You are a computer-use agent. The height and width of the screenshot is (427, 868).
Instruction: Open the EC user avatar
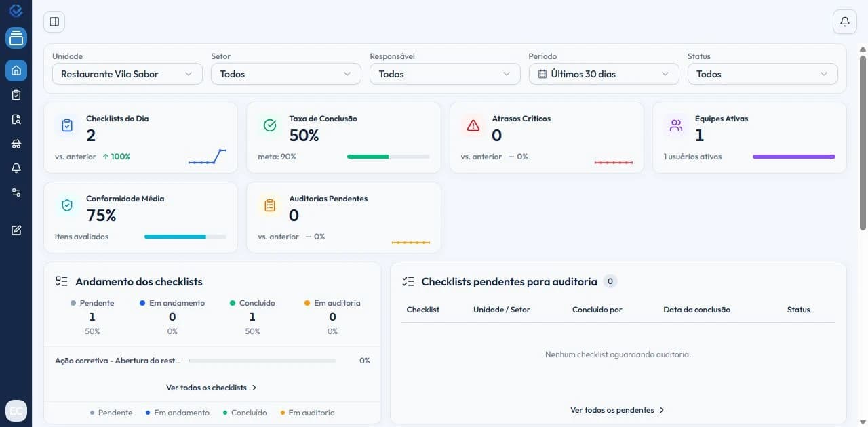click(16, 410)
